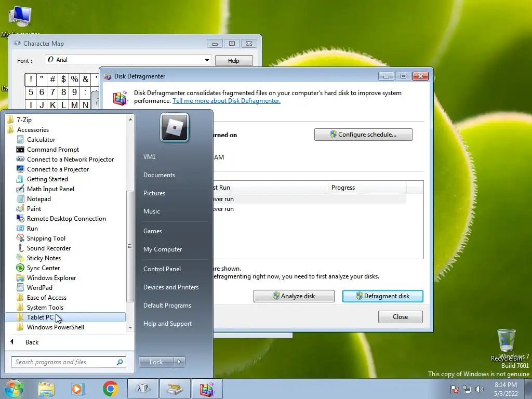Screen dimensions: 532x399
Task: Expand the Tablet PC folder
Action: click(x=65, y=317)
